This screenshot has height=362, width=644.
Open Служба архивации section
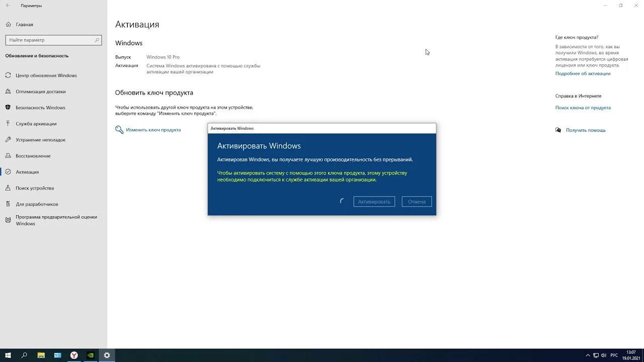[x=36, y=124]
